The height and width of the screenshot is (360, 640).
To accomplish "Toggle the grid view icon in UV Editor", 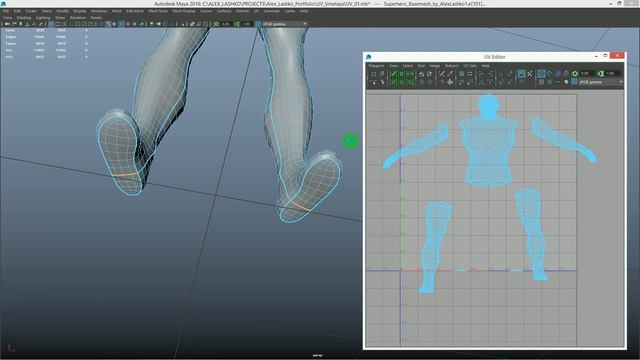I will [541, 82].
